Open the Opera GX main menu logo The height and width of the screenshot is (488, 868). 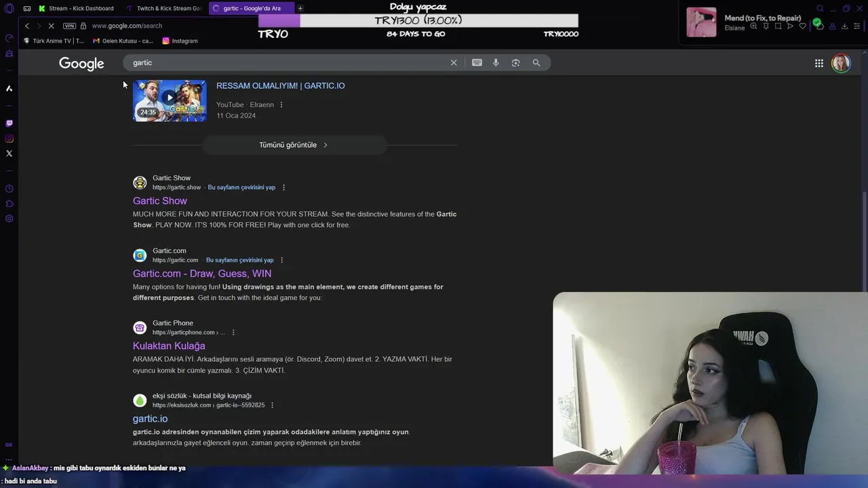point(9,8)
